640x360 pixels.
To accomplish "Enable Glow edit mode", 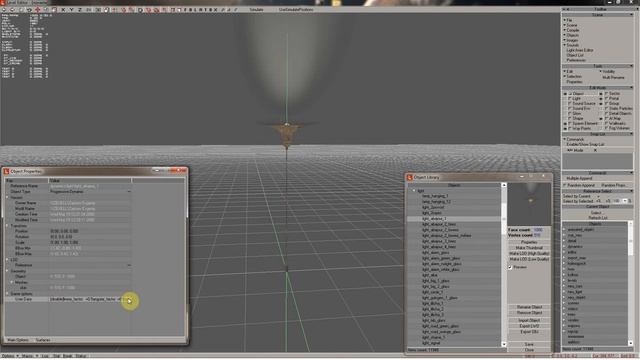I will click(x=575, y=113).
